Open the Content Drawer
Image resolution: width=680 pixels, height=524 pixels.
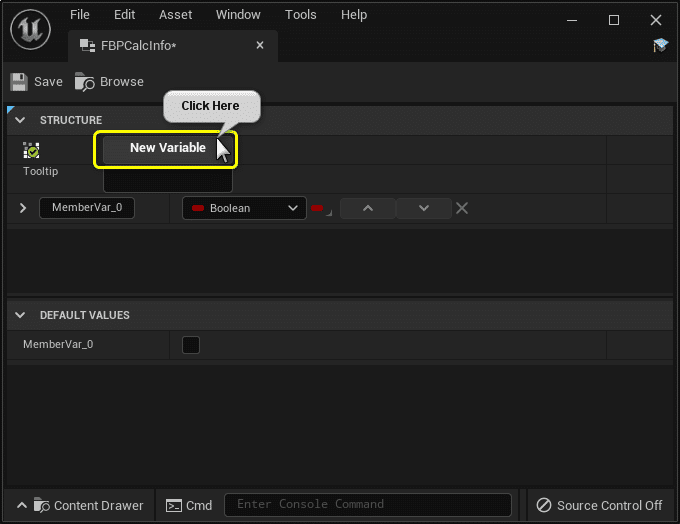[x=80, y=505]
